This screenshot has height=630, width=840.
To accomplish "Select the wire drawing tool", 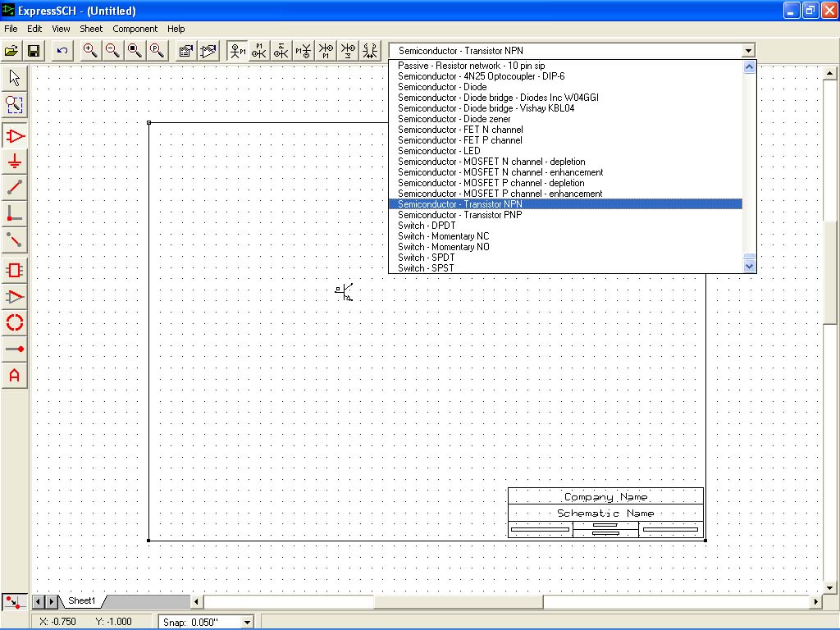I will 15,188.
